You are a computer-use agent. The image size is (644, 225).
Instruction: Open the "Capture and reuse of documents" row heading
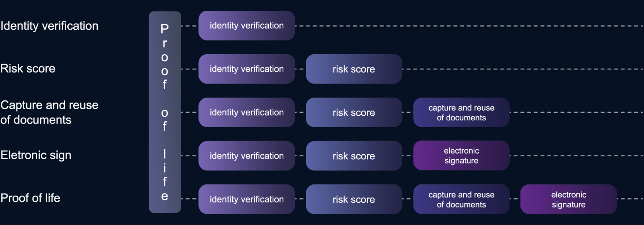click(49, 112)
